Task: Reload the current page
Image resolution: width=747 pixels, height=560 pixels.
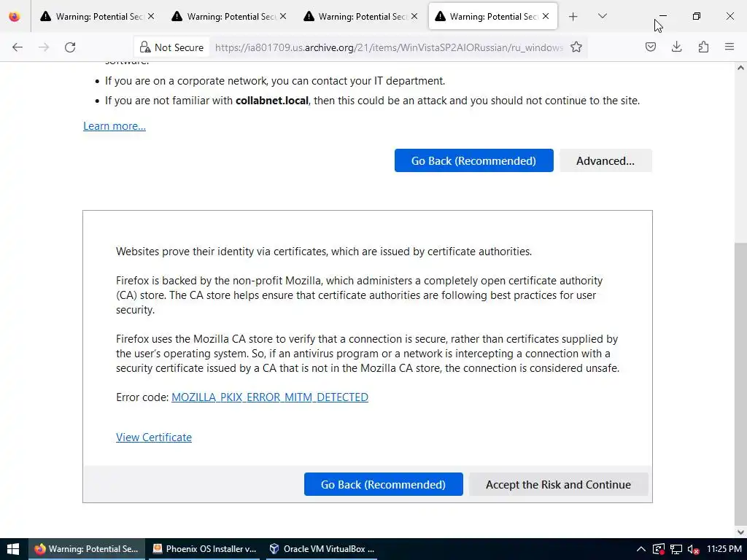Action: tap(70, 47)
